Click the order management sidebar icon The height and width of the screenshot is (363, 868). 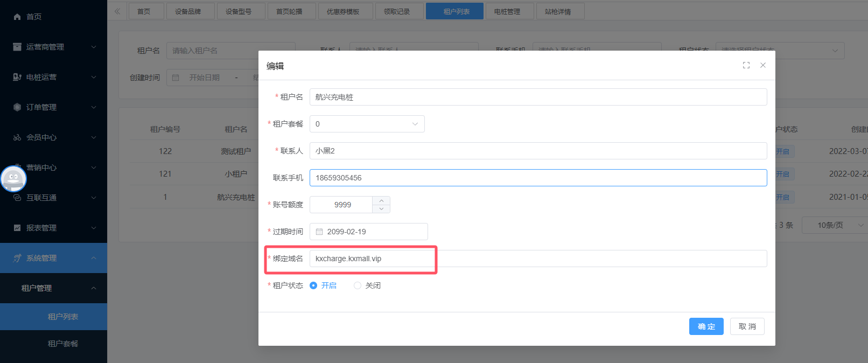point(17,107)
